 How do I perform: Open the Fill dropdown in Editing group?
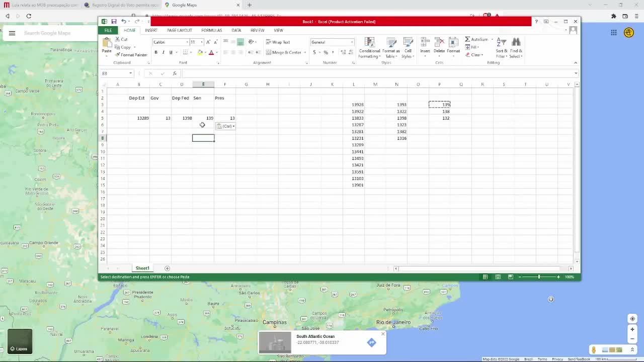click(x=472, y=47)
